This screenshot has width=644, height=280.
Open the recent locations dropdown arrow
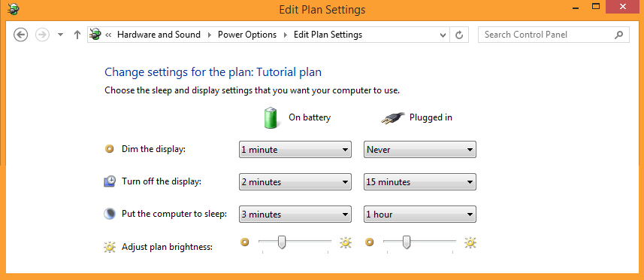(60, 35)
